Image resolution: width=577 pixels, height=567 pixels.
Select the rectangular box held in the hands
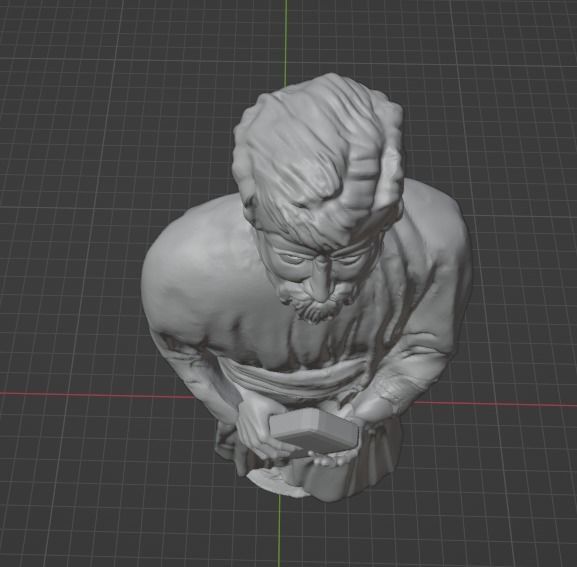314,431
